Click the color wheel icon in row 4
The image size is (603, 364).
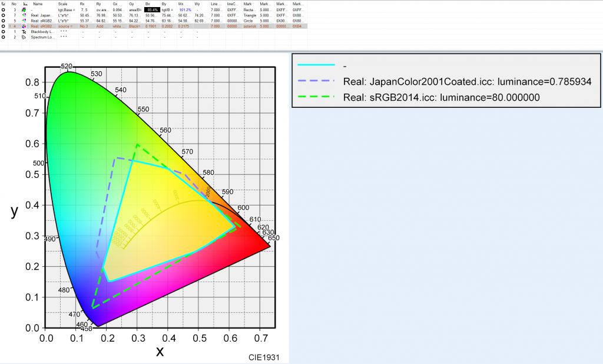click(x=24, y=26)
